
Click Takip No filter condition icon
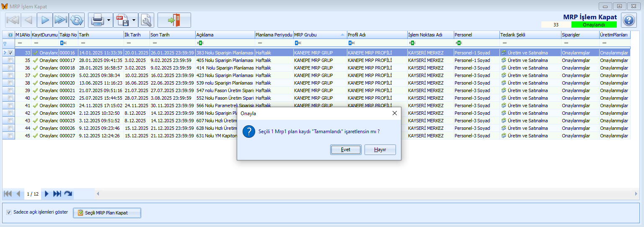click(x=62, y=43)
